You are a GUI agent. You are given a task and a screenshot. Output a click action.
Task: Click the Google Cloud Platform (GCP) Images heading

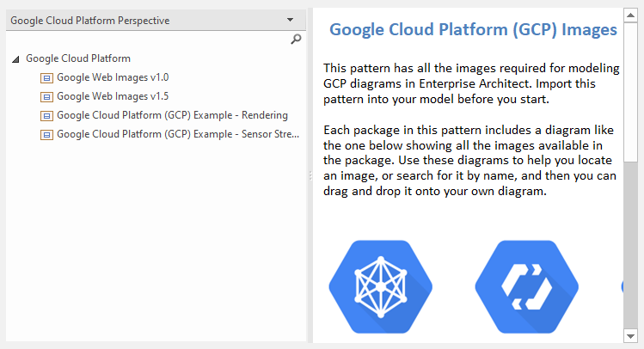point(473,30)
